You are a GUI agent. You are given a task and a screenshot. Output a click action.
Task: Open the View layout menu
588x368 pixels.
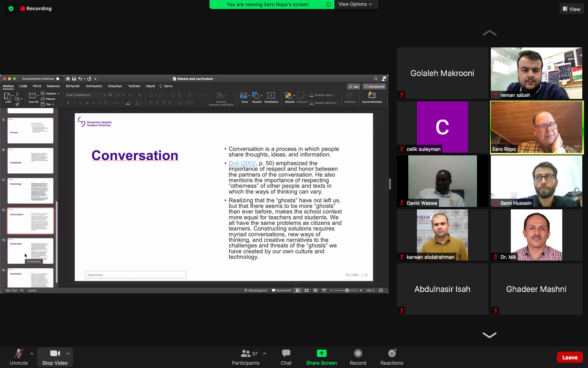point(571,9)
